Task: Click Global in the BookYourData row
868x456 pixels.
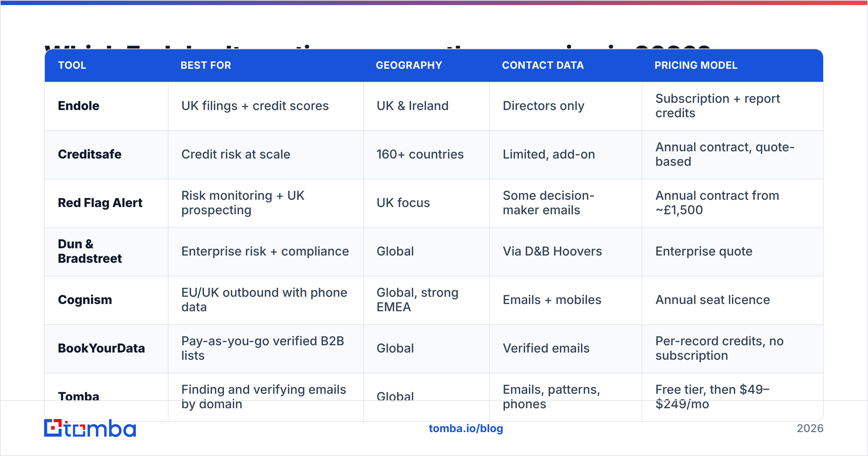Action: [x=395, y=348]
